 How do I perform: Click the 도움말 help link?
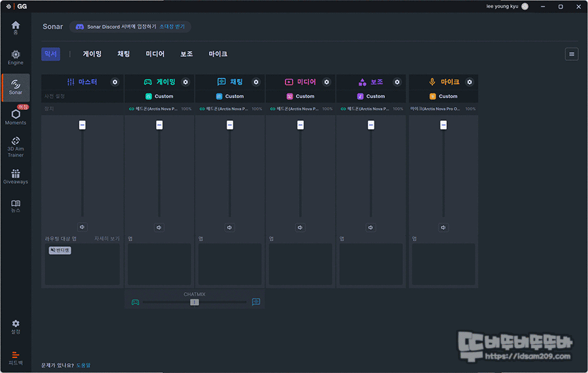(83, 365)
